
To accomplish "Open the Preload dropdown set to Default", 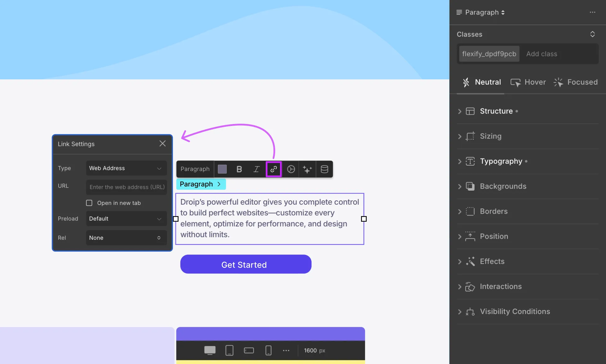I will 126,219.
